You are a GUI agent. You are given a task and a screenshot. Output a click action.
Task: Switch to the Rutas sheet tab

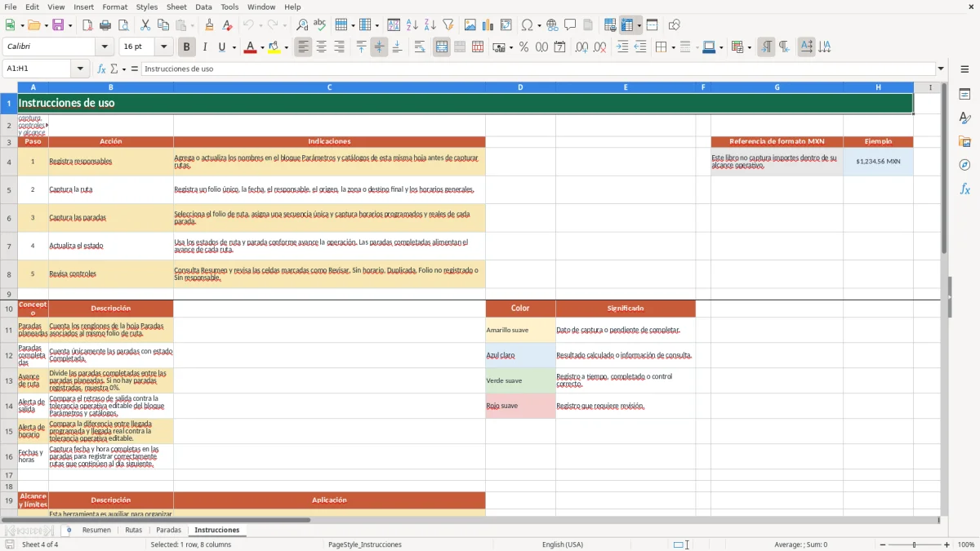click(133, 531)
